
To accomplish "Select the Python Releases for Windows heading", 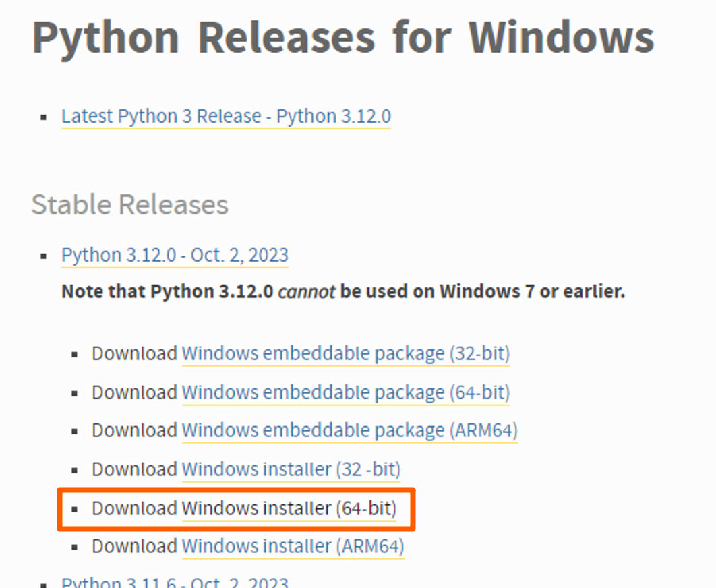I will [343, 37].
